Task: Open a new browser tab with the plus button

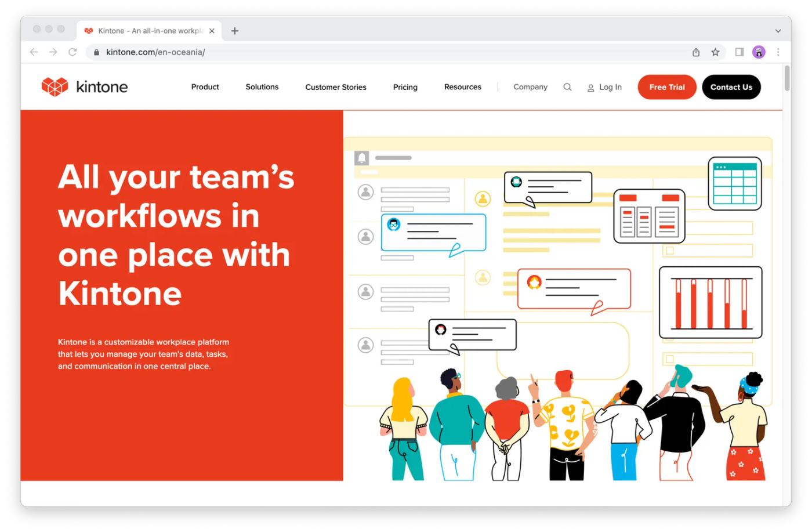Action: (234, 31)
